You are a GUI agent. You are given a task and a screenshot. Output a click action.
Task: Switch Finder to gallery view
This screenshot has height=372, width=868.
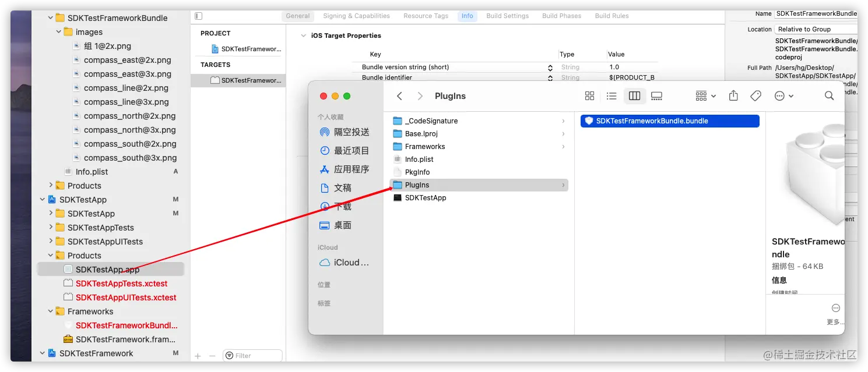pos(656,96)
